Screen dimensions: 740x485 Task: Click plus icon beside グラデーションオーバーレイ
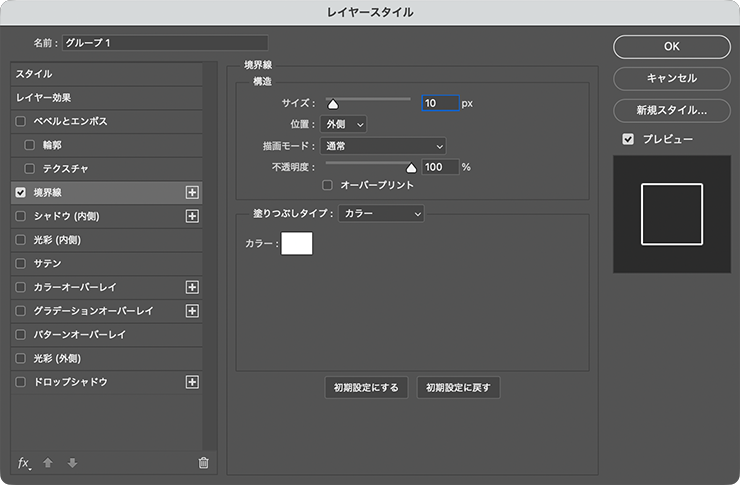(x=193, y=311)
